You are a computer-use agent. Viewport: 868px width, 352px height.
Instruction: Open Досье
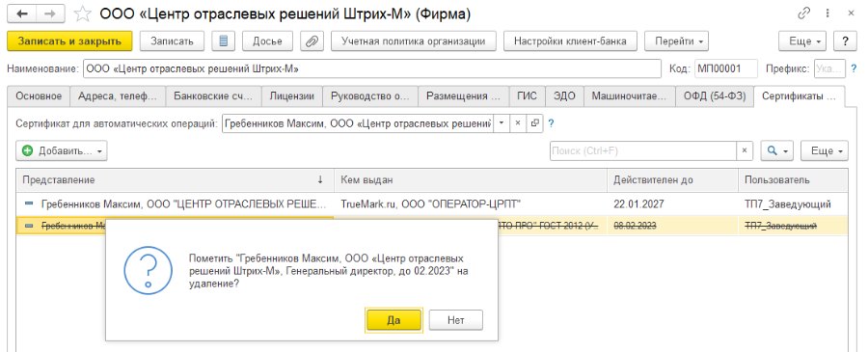point(267,41)
